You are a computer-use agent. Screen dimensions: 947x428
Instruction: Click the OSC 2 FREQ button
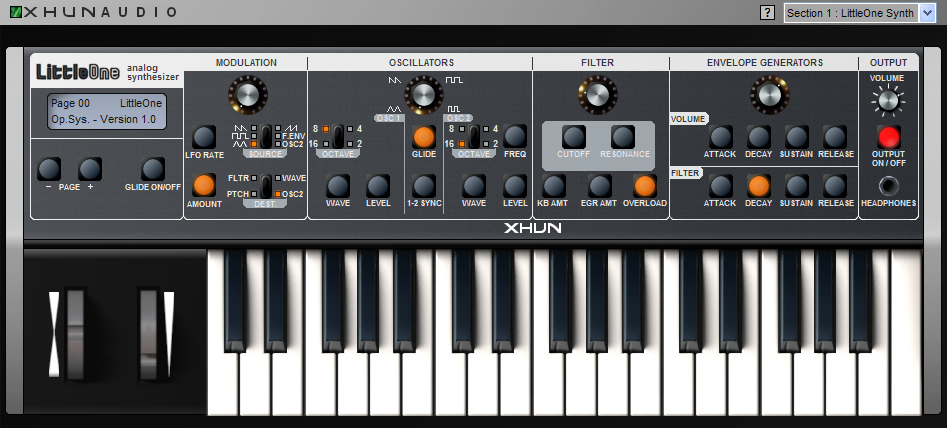(x=515, y=137)
